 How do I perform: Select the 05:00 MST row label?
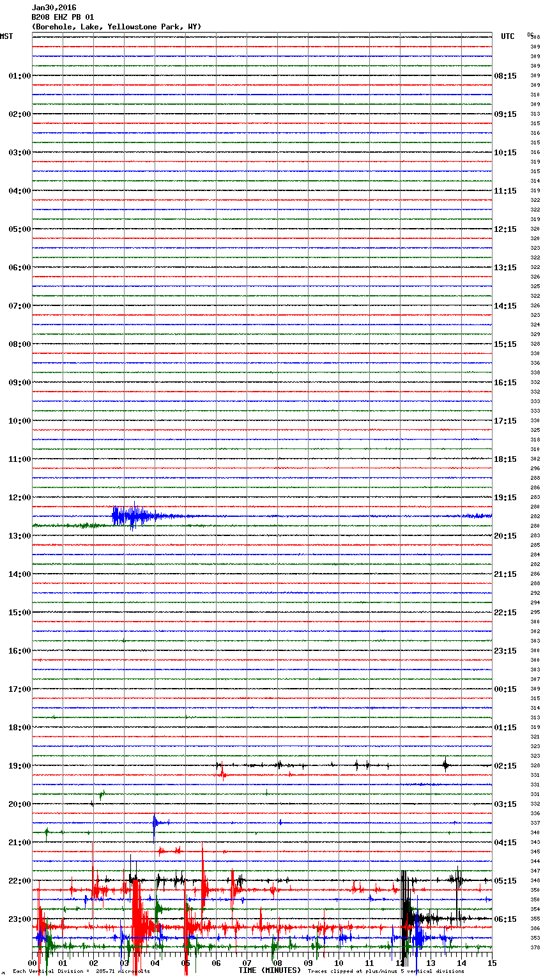(x=19, y=229)
